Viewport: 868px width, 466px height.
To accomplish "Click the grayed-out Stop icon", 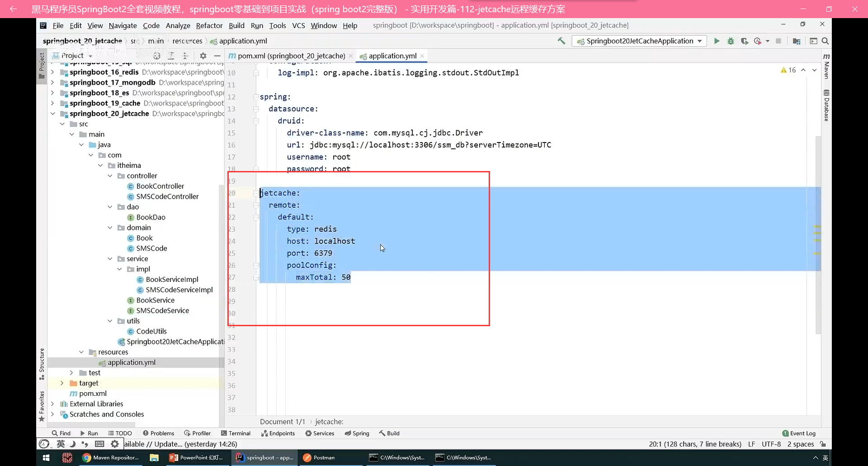I will [778, 41].
